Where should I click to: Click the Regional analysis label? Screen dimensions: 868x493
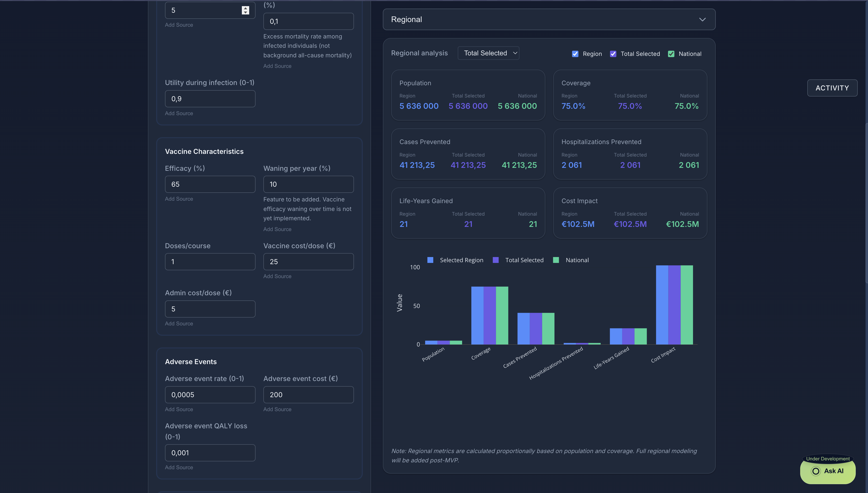tap(419, 53)
